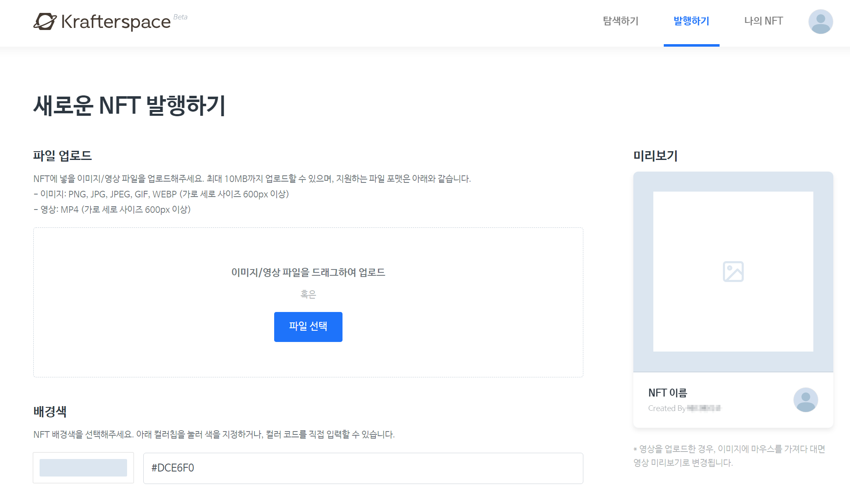The width and height of the screenshot is (850, 504).
Task: Click the drag-and-drop upload text area
Action: [308, 272]
